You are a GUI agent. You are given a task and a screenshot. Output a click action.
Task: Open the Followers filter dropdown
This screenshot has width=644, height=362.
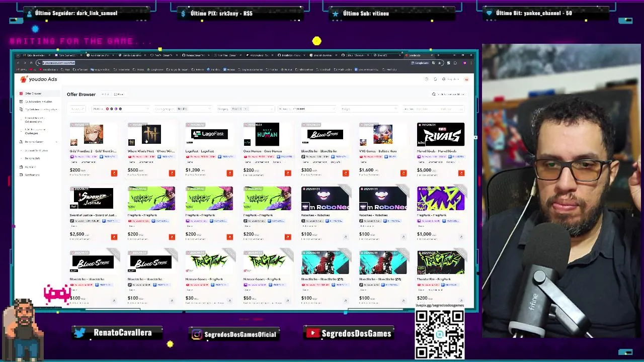(307, 109)
